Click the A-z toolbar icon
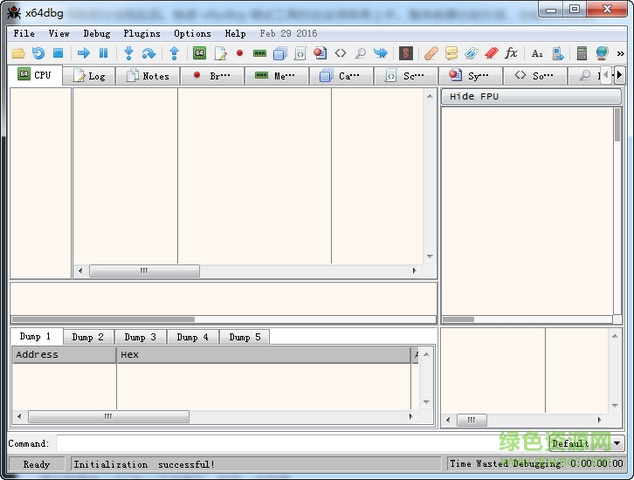Image resolution: width=634 pixels, height=480 pixels. tap(537, 53)
